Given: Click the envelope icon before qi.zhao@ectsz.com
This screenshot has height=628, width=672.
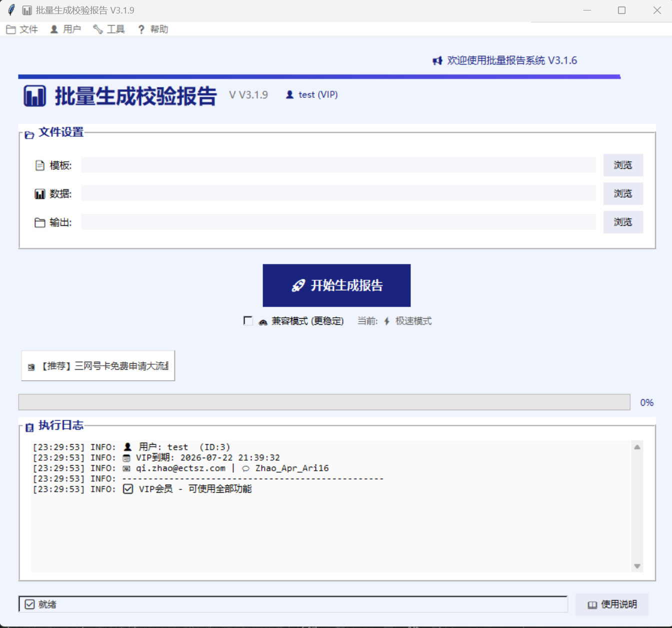Looking at the screenshot, I should coord(126,469).
